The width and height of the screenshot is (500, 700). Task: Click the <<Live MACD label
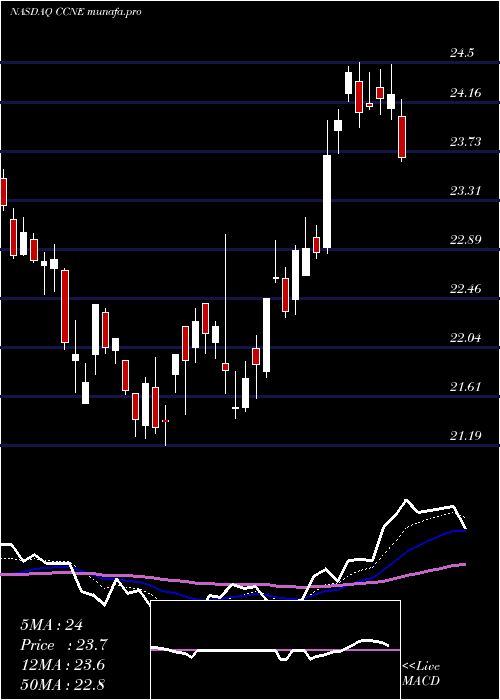(x=421, y=673)
